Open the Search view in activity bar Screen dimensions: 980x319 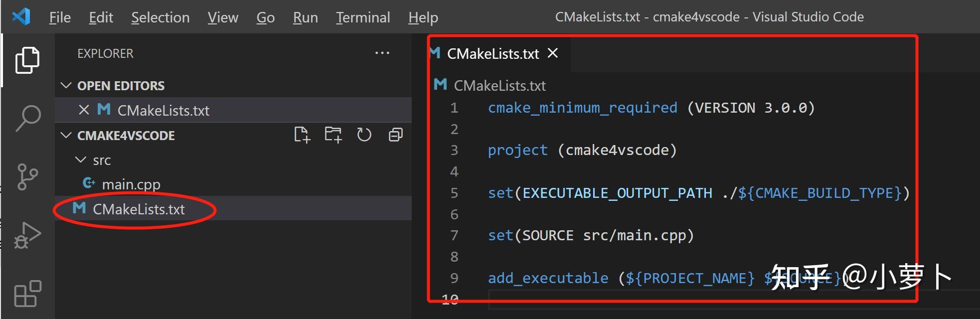pos(28,118)
